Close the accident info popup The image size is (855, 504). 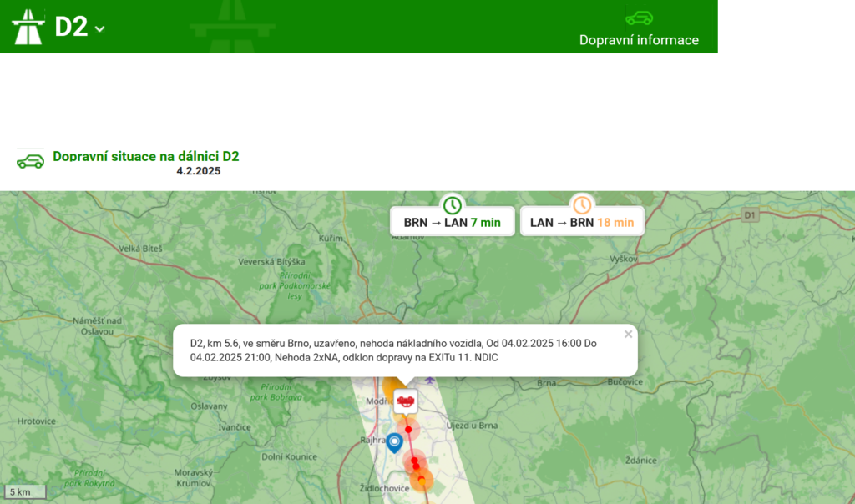(x=629, y=334)
